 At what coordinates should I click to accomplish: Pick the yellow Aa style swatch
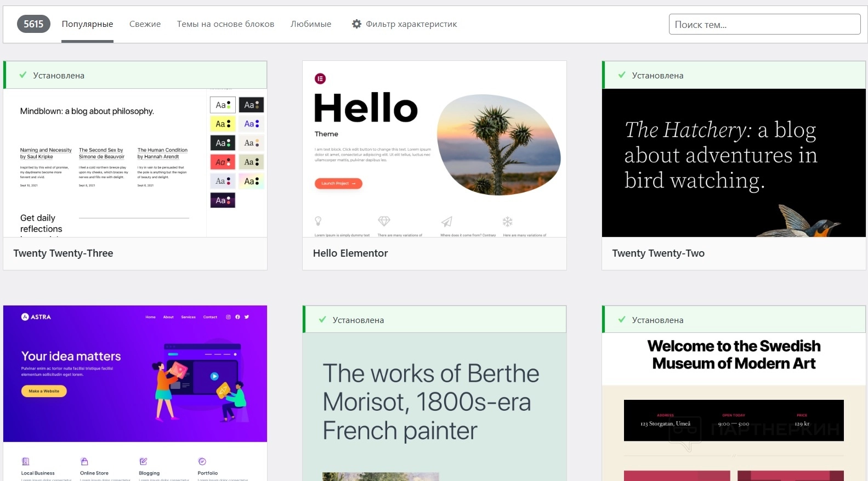click(223, 124)
